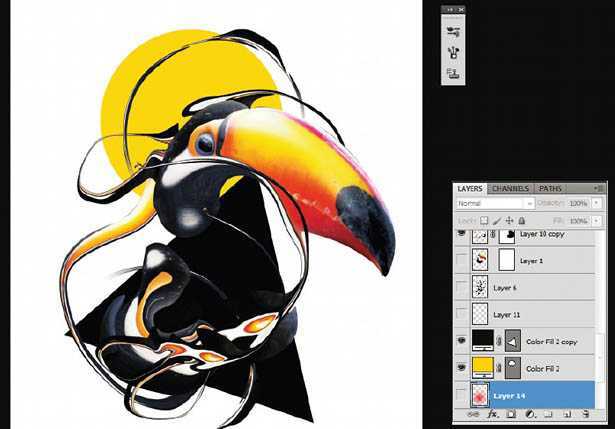Select the Layer 1 thumbnail
Screen dimensions: 615x429
[x=480, y=260]
